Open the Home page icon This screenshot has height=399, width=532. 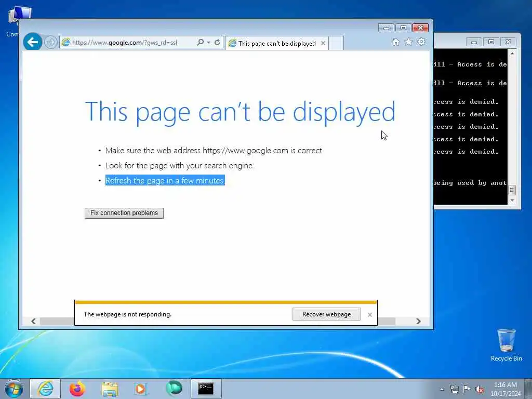395,42
